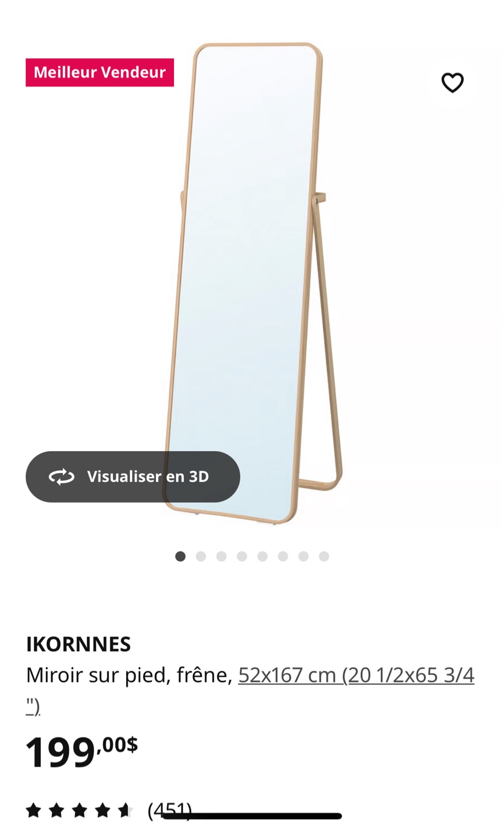This screenshot has height=830, width=504.
Task: Go to the second image carousel dot
Action: (201, 556)
